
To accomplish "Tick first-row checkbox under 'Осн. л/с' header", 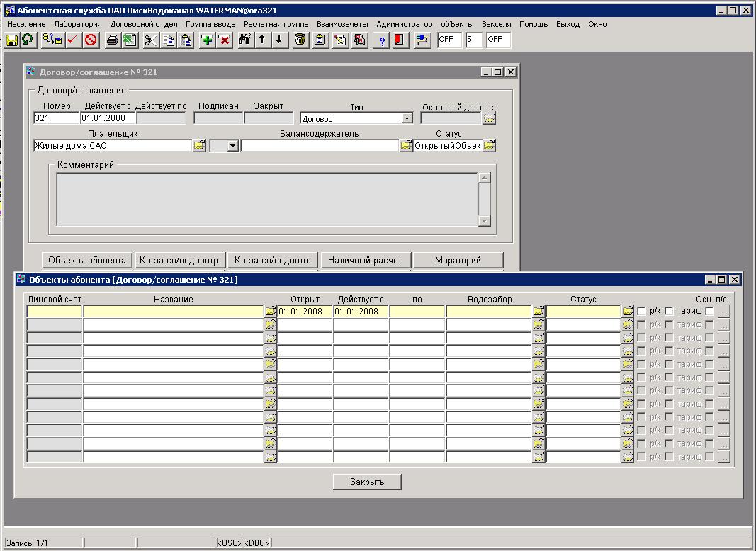I will coord(709,312).
